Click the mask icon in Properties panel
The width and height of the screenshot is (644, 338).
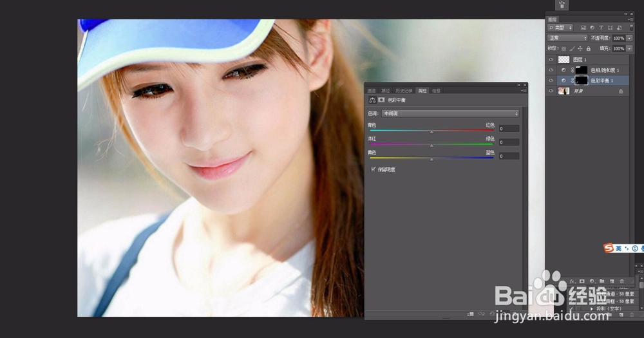381,100
